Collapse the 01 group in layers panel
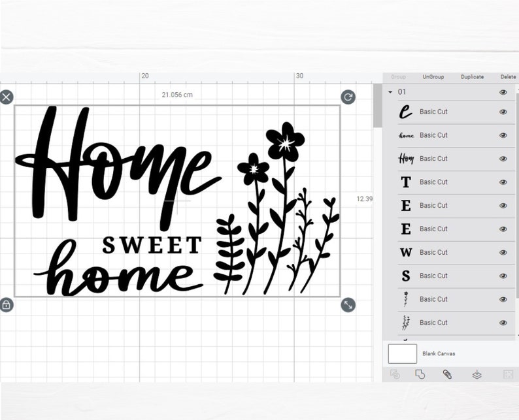The image size is (519, 420). tap(390, 92)
